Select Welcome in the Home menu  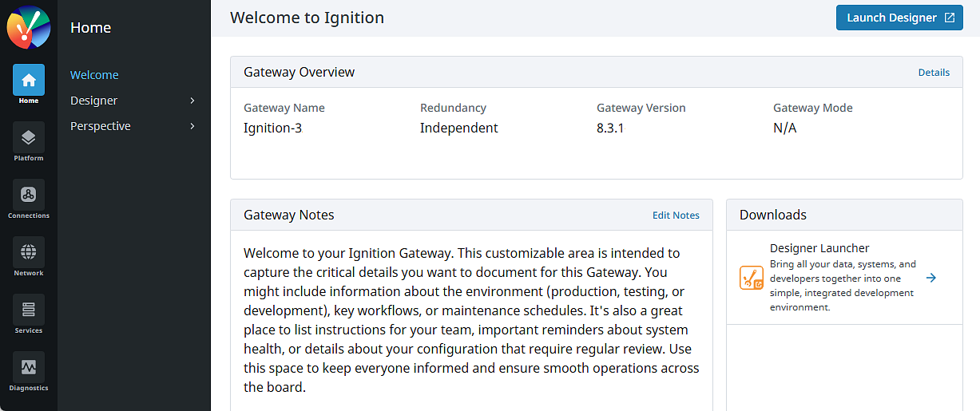pyautogui.click(x=94, y=75)
